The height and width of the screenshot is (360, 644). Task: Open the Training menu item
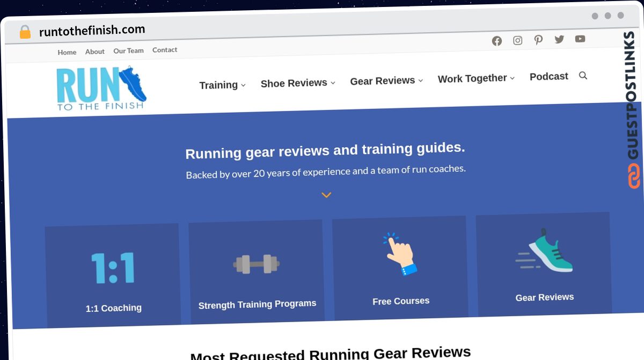point(218,85)
